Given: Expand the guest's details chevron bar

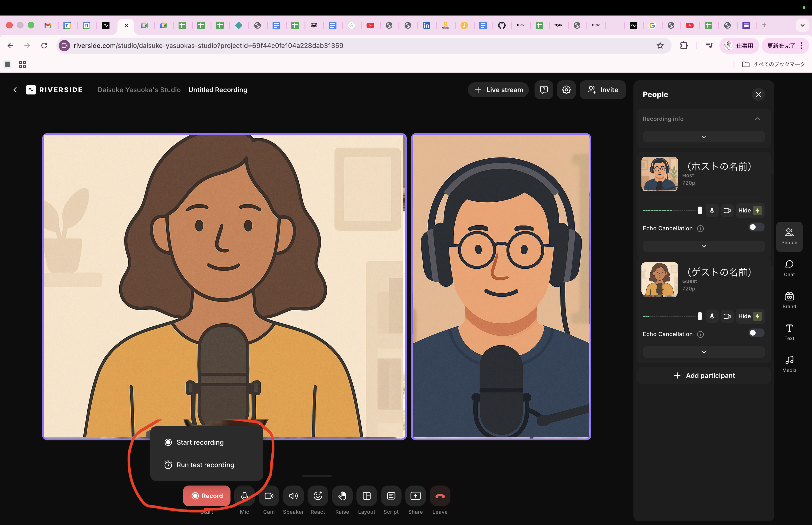Looking at the screenshot, I should (704, 352).
